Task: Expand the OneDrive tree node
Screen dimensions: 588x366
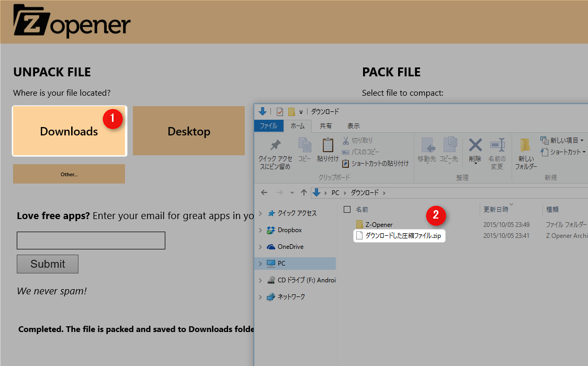Action: point(261,247)
